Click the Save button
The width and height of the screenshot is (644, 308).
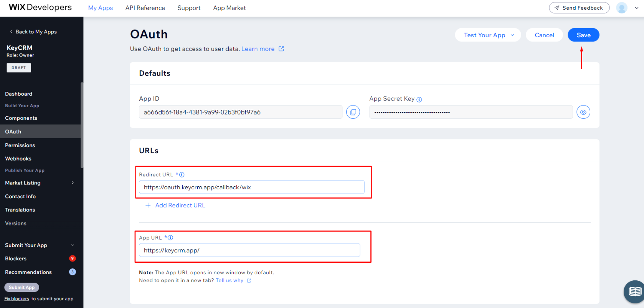(x=583, y=35)
